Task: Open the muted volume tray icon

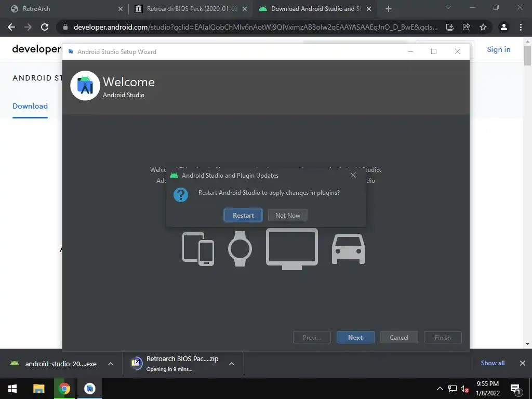Action: click(465, 389)
